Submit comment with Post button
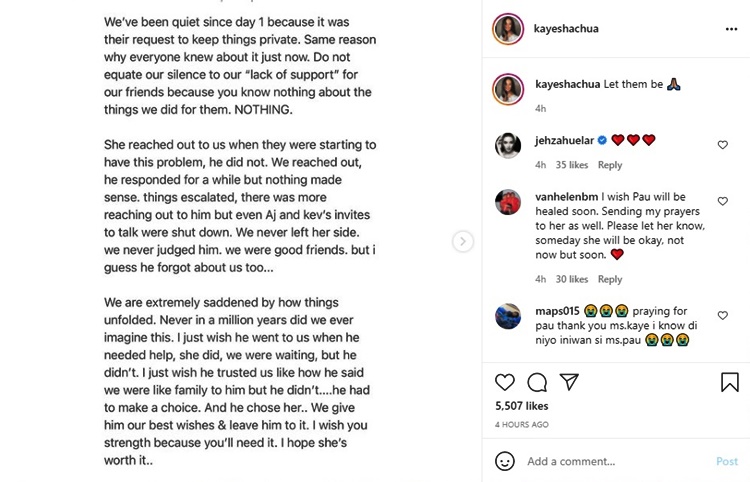 pos(727,461)
